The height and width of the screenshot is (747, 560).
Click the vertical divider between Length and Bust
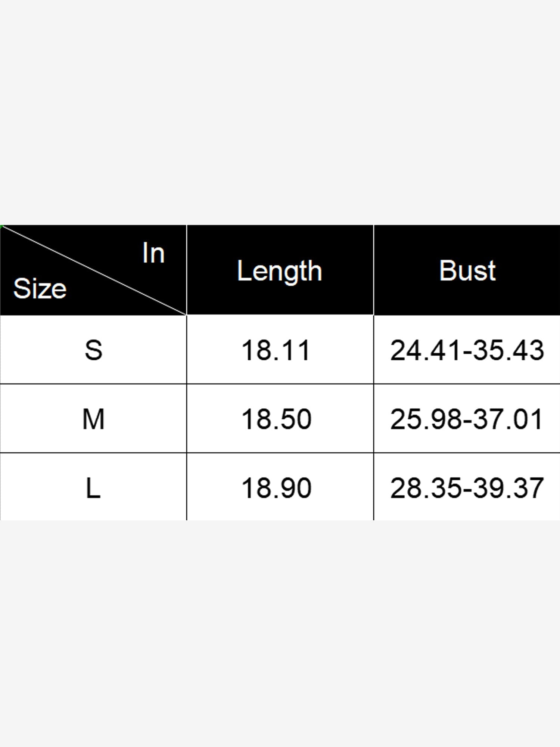374,372
